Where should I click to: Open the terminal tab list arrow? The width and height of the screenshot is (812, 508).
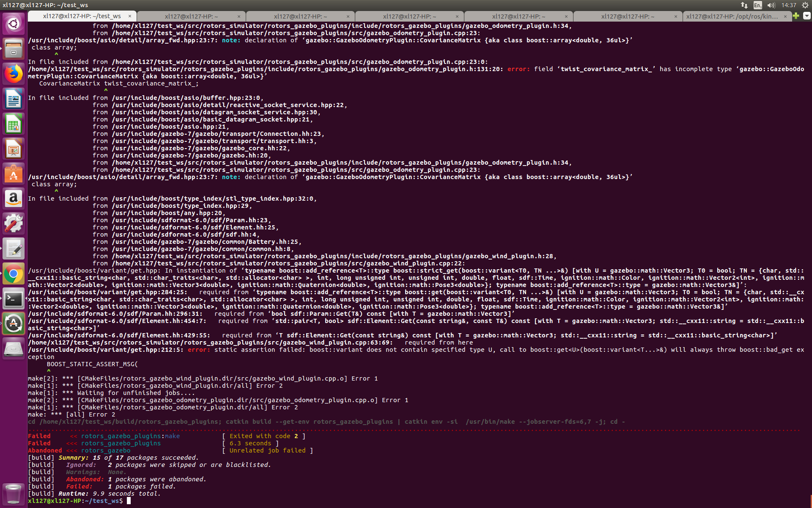click(x=807, y=16)
